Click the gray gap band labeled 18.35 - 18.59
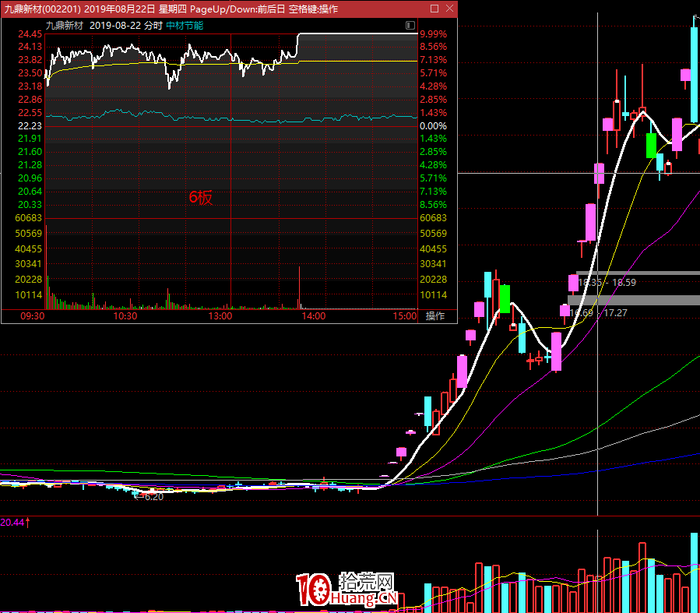Viewport: 700px width, 613px height. (637, 273)
